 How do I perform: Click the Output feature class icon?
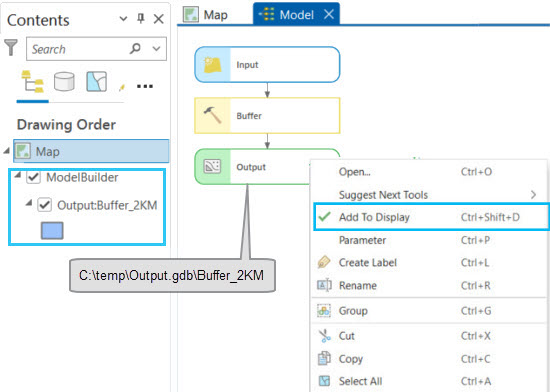pos(213,166)
